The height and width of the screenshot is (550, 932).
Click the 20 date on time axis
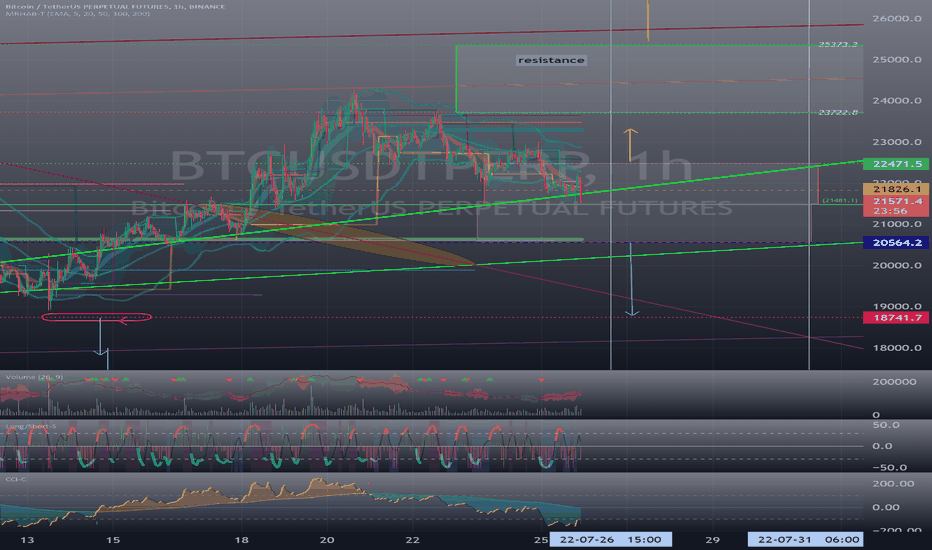(x=326, y=540)
